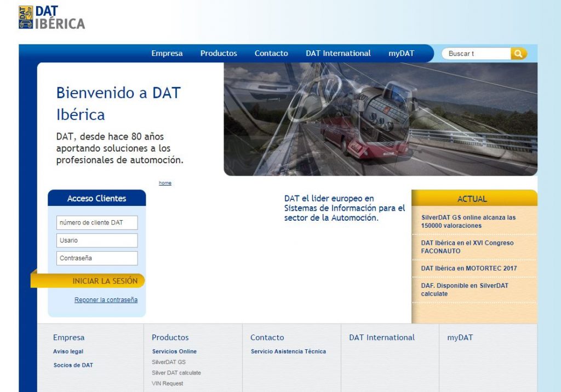
Task: Click the footer DAT International heading
Action: [382, 337]
